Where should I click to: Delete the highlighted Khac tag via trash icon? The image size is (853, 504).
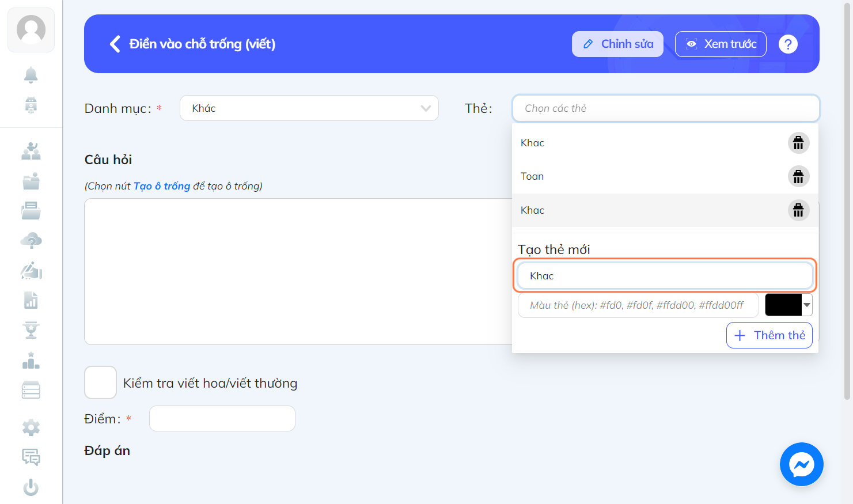click(798, 210)
